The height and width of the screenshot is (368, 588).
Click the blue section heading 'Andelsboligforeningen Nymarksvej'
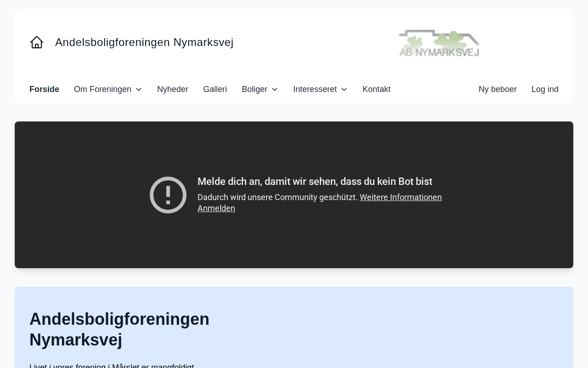[x=119, y=329]
